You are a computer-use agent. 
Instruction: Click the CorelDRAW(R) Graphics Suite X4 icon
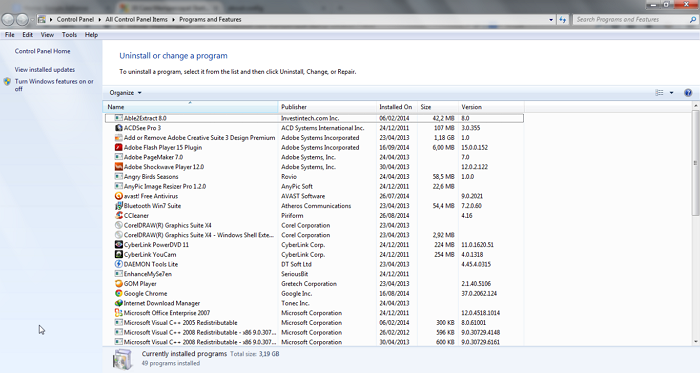118,225
